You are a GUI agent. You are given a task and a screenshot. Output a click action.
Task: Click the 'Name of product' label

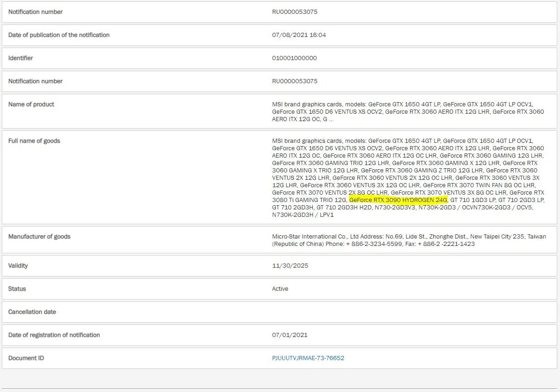[x=31, y=104]
